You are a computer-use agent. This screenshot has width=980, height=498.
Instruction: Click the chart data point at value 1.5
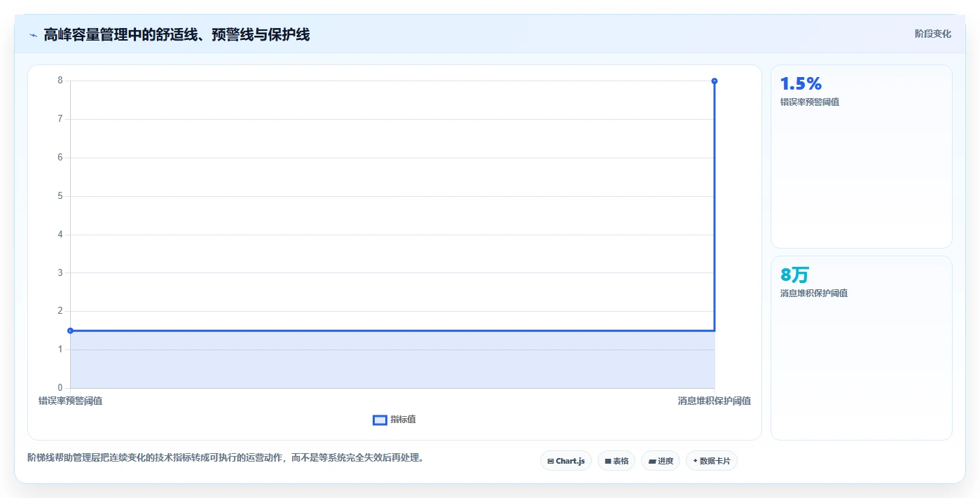[x=70, y=331]
